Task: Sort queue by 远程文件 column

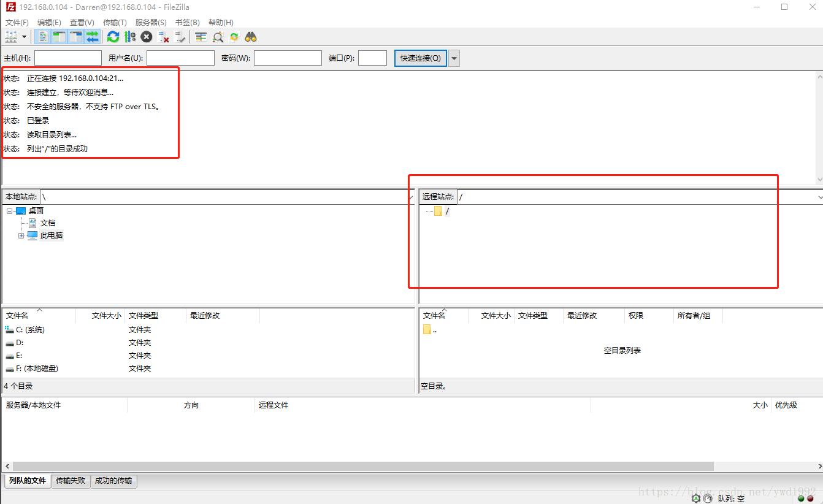Action: coord(423,405)
